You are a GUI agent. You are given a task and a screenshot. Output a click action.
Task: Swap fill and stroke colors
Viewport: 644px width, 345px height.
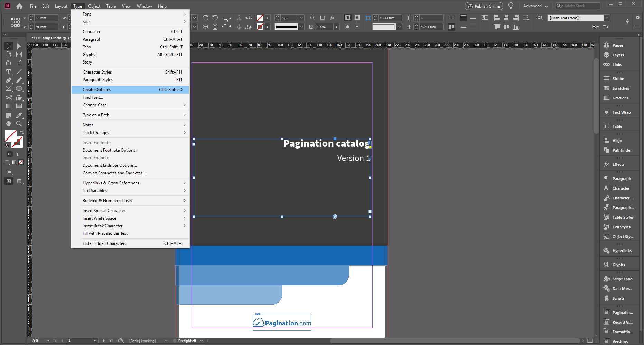click(x=22, y=132)
